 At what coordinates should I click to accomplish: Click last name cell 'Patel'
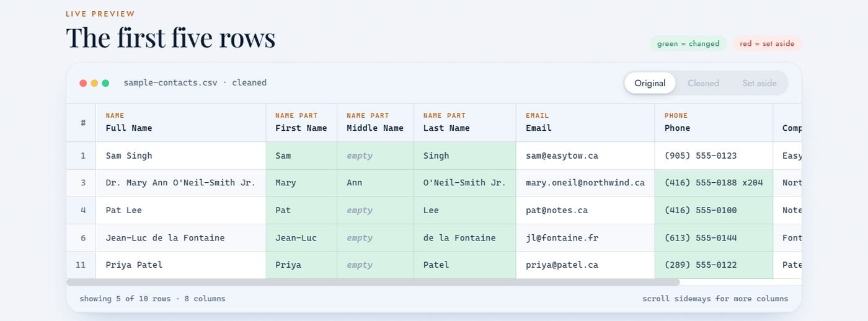pyautogui.click(x=465, y=265)
